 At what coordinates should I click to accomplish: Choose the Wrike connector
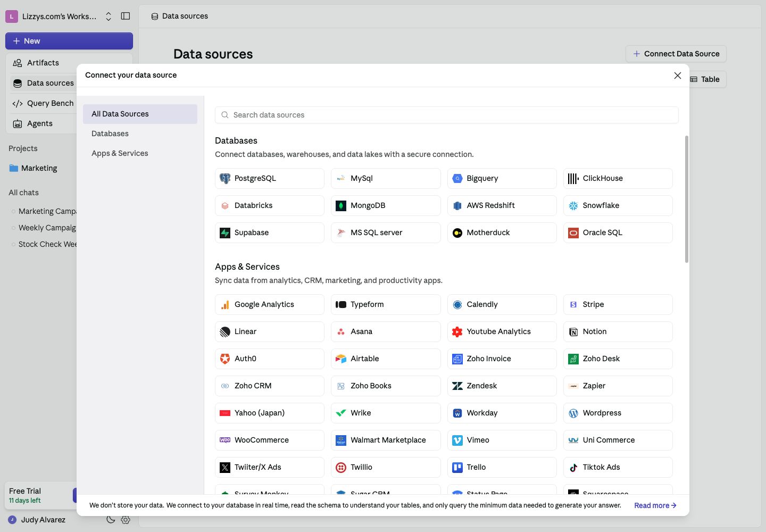386,413
